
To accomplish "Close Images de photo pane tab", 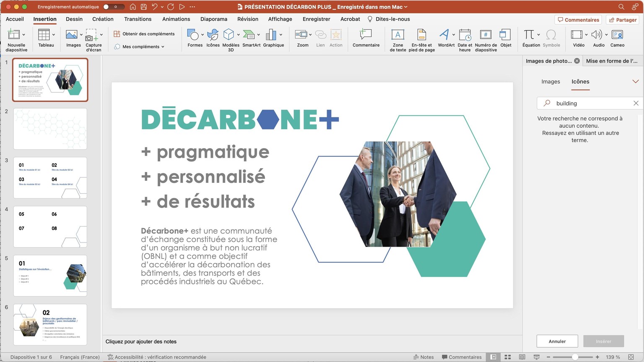I will click(x=577, y=61).
